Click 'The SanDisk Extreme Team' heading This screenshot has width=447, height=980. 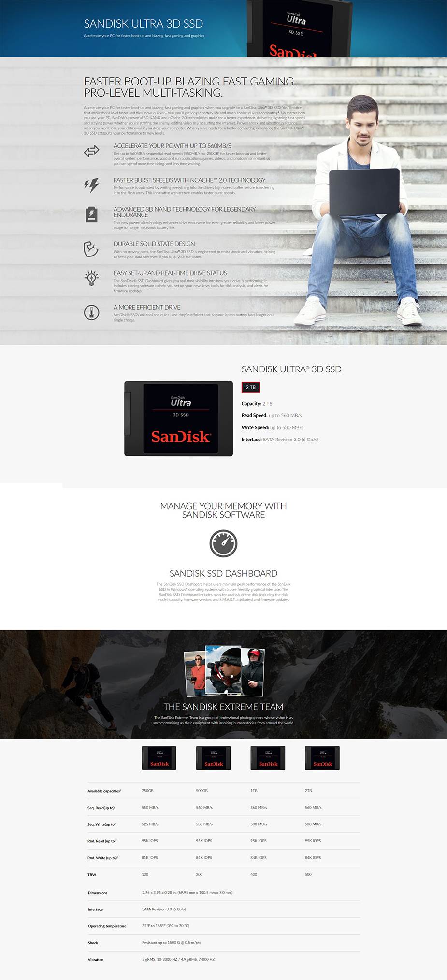[x=223, y=707]
